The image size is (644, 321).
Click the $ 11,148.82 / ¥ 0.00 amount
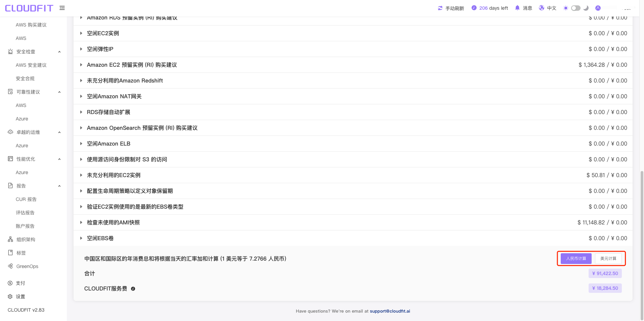602,222
